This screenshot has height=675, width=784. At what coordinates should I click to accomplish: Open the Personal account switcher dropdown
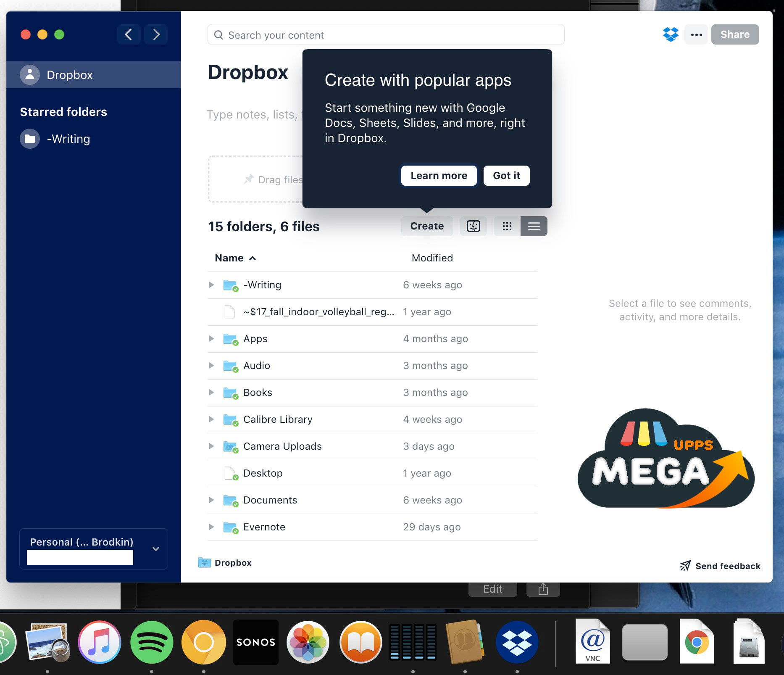(94, 549)
